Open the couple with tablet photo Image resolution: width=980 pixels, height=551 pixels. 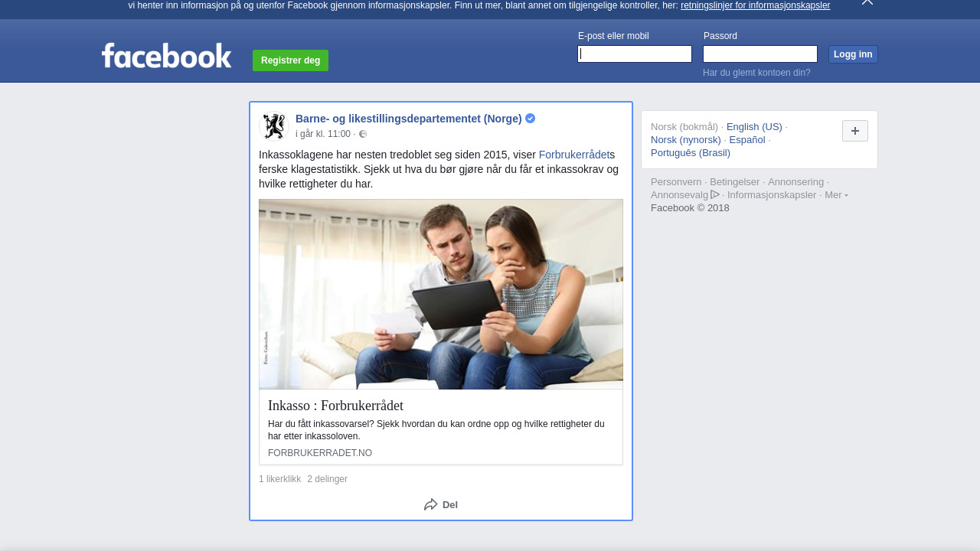(440, 294)
